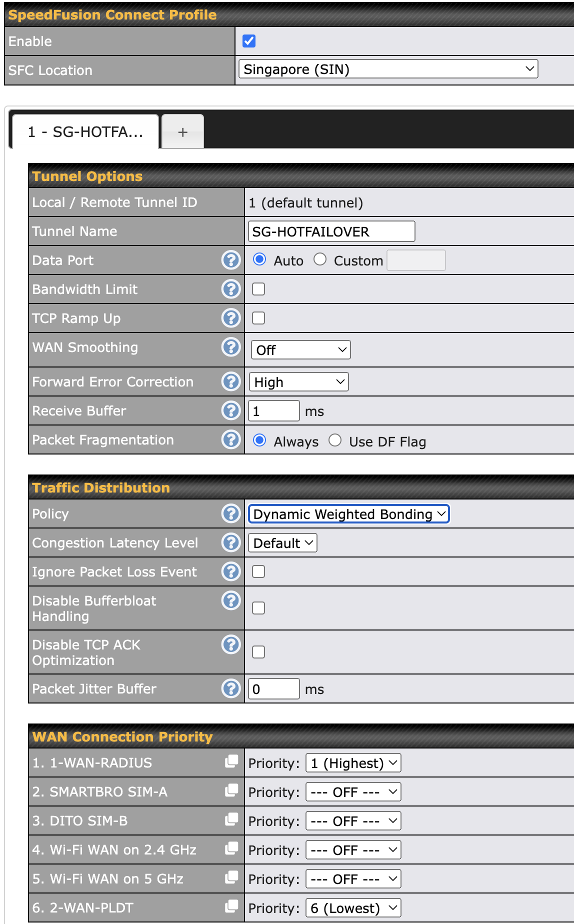
Task: Click the Tunnel Name input field
Action: point(331,231)
